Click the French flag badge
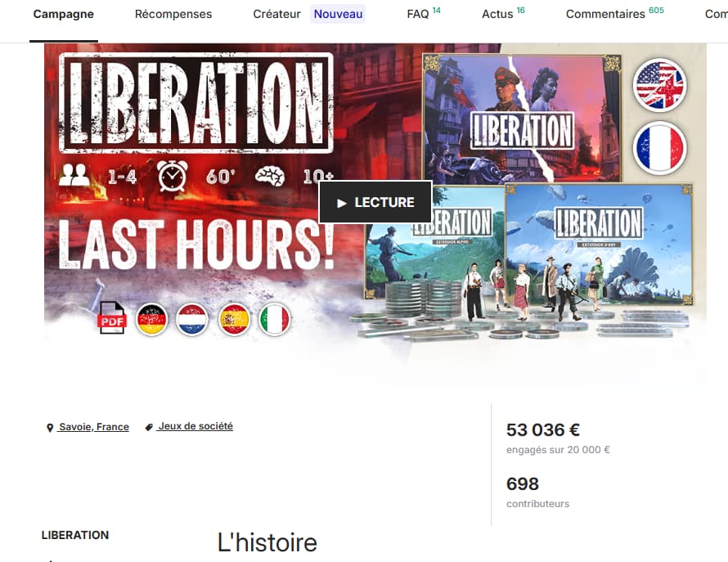 coord(660,148)
